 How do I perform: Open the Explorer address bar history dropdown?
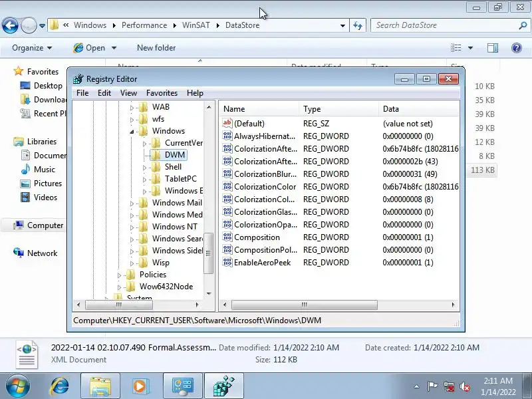coord(342,26)
